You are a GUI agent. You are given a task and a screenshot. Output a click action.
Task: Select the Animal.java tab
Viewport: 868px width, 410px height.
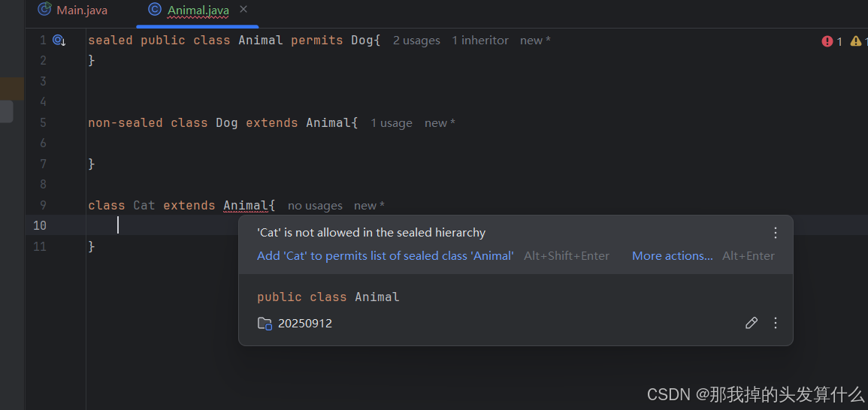[198, 10]
